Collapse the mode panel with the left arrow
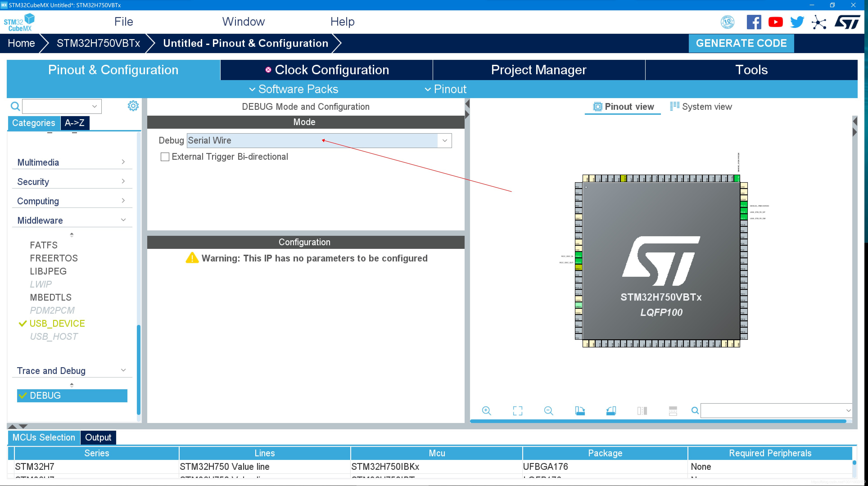868x486 pixels. pyautogui.click(x=467, y=104)
